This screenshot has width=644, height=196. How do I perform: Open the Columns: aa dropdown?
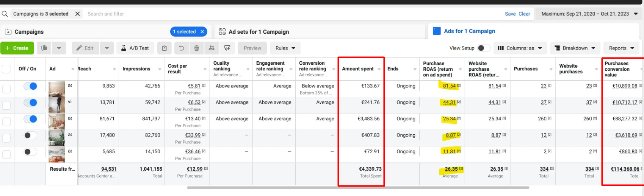[520, 48]
